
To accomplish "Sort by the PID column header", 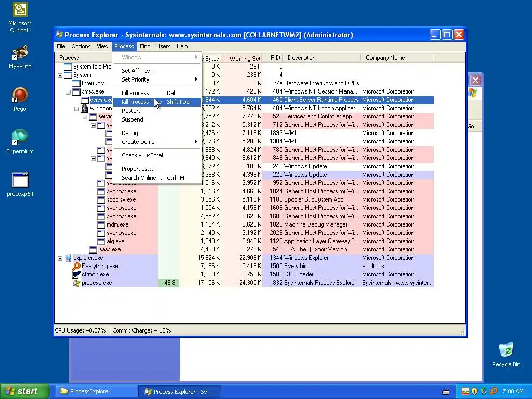I will pyautogui.click(x=273, y=58).
